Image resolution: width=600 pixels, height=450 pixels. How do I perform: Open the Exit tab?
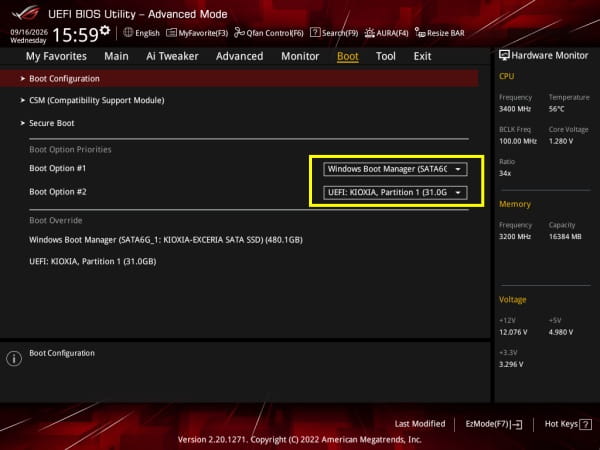click(x=422, y=56)
